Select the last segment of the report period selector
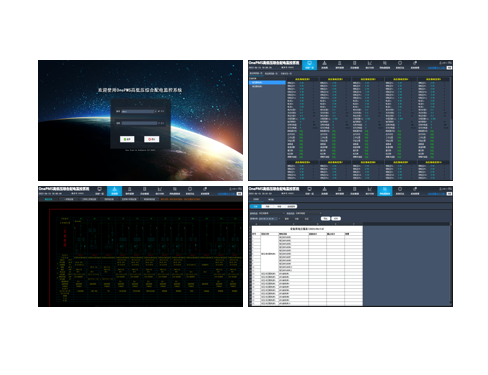This screenshot has width=488, height=375. pos(291,206)
